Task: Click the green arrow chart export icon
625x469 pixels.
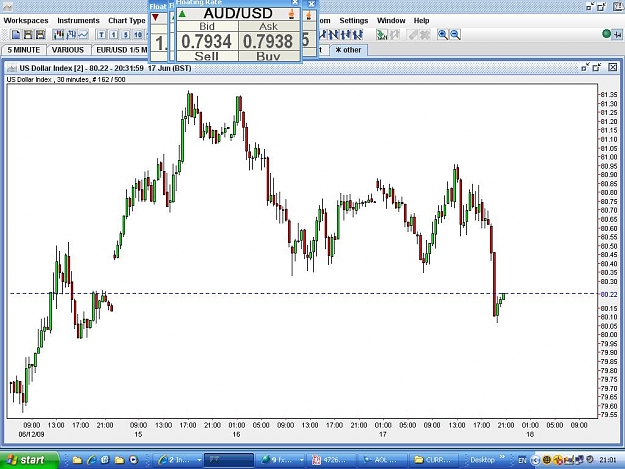Action: [x=381, y=35]
